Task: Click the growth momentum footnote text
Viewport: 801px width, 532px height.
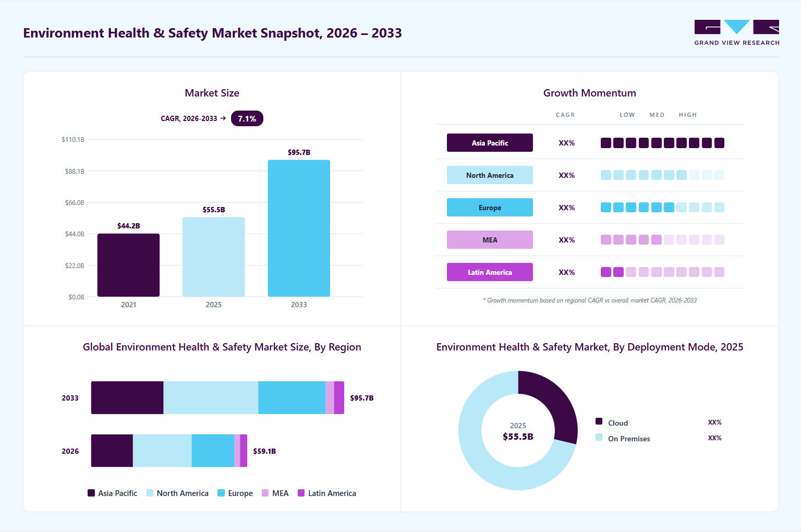Action: click(590, 300)
